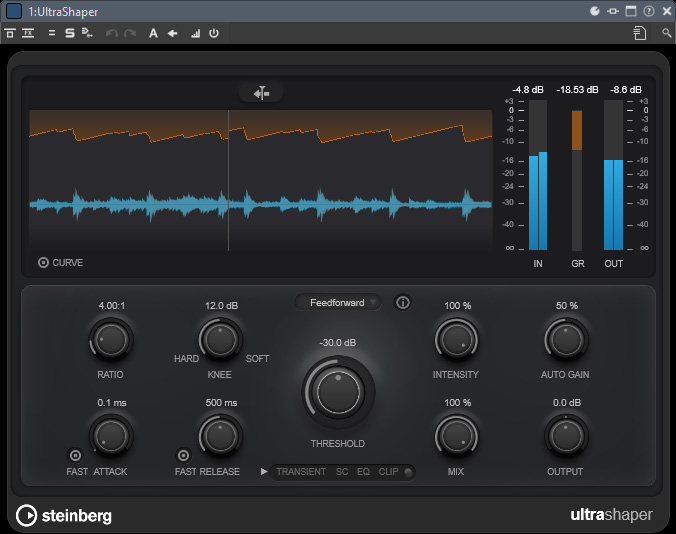The width and height of the screenshot is (676, 534).
Task: Click the AUTO GAIN knob
Action: tap(566, 340)
